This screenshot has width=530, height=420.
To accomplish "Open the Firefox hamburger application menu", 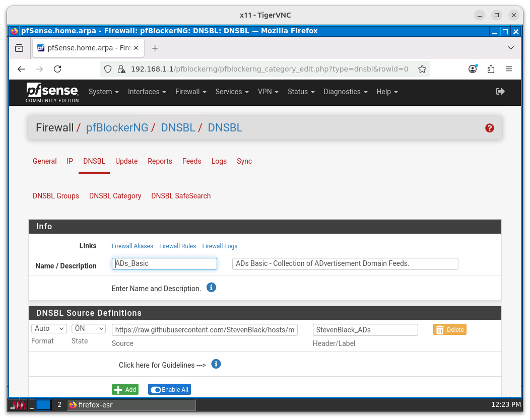I will pyautogui.click(x=509, y=69).
